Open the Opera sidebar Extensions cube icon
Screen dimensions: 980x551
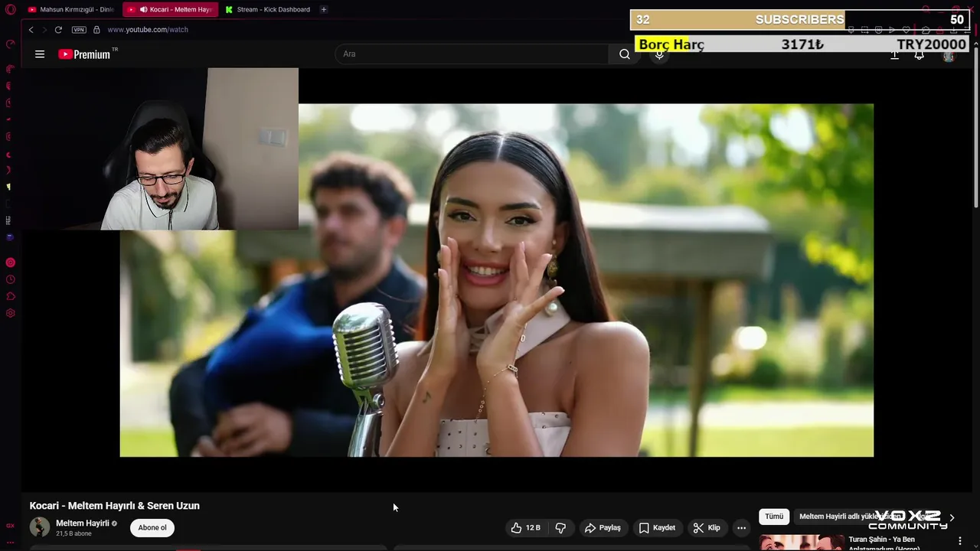10,296
